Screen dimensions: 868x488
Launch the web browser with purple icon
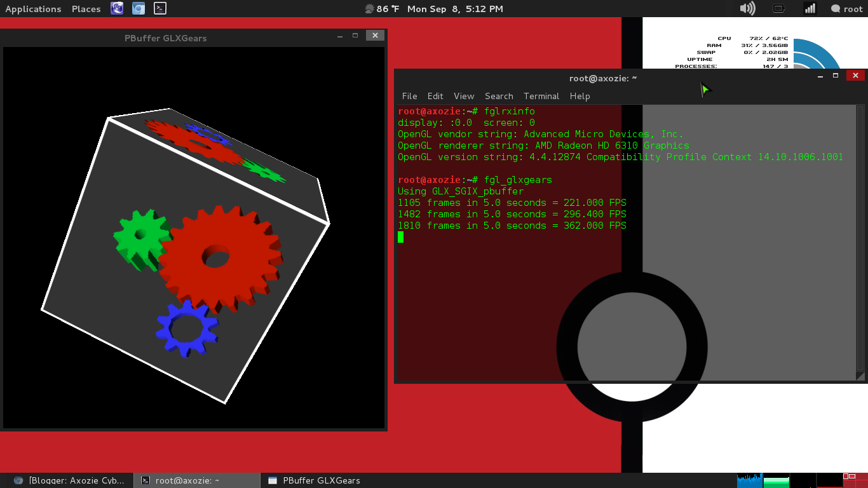point(116,8)
